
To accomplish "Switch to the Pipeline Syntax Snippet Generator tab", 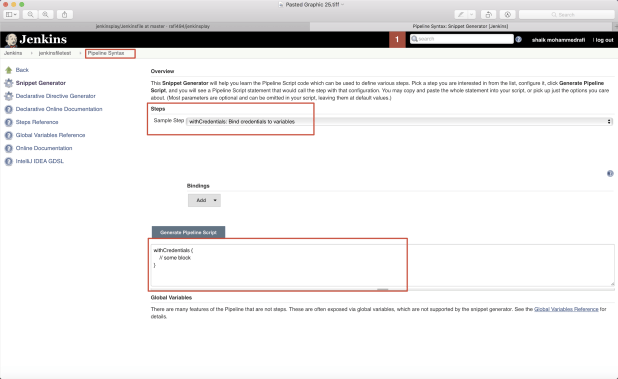I will tap(460, 26).
